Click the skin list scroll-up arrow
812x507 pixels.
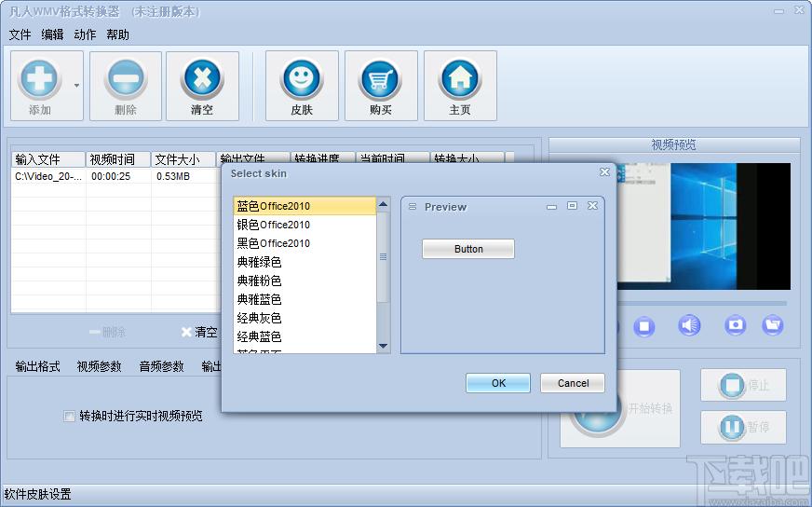[x=384, y=204]
